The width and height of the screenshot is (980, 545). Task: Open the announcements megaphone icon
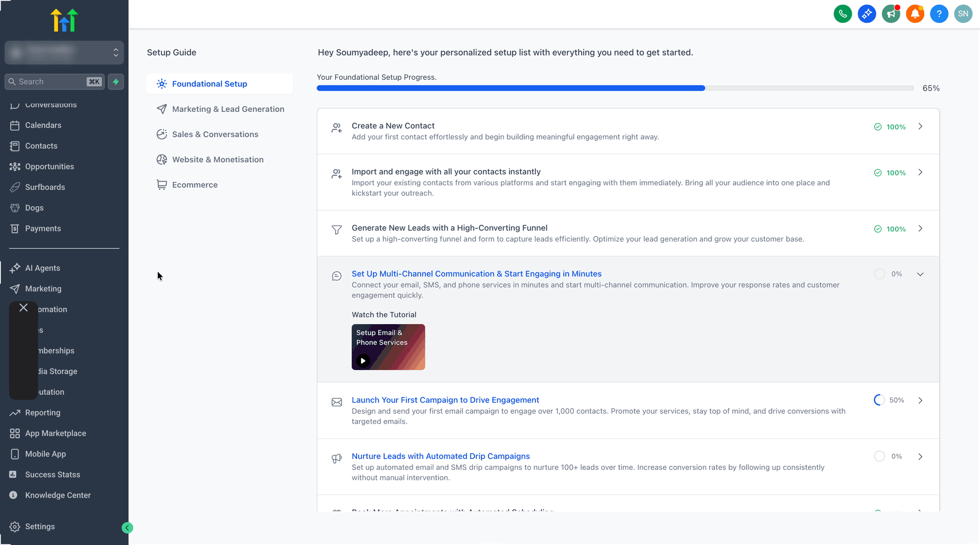(x=890, y=13)
